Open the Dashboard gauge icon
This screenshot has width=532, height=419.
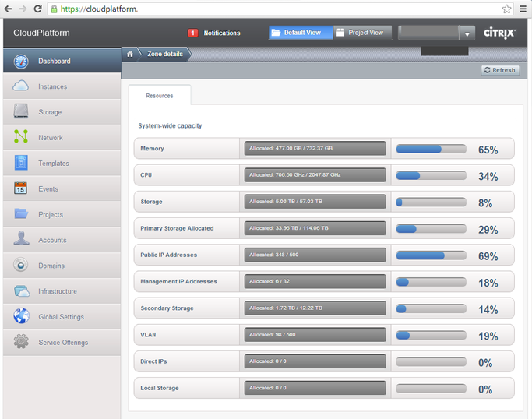coord(21,62)
